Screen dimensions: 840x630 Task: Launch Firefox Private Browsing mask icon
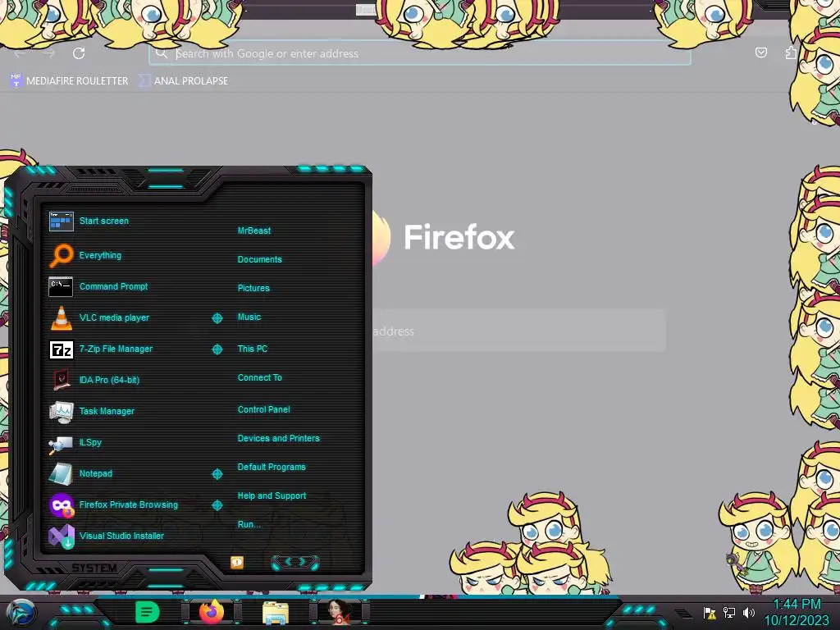coord(61,505)
